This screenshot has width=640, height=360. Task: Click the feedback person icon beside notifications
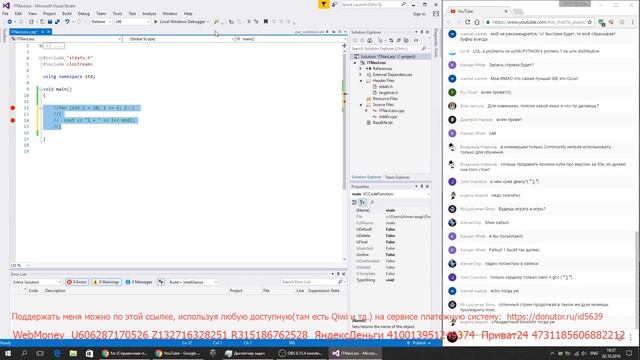coord(334,4)
